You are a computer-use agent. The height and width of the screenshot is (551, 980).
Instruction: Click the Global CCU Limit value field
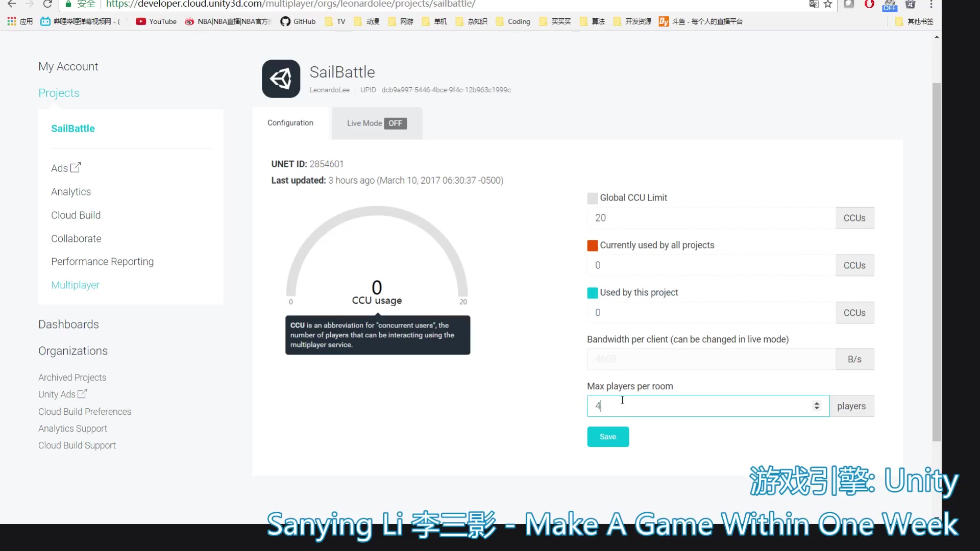pyautogui.click(x=711, y=218)
